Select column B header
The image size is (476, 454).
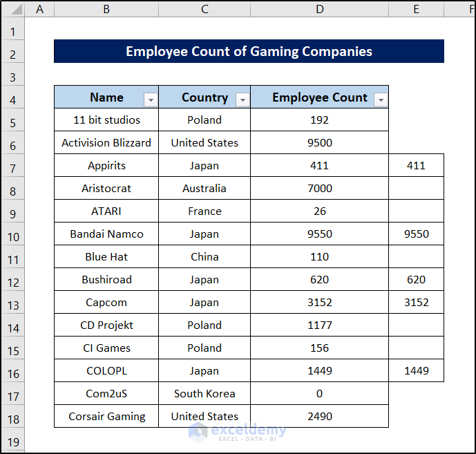pos(106,9)
